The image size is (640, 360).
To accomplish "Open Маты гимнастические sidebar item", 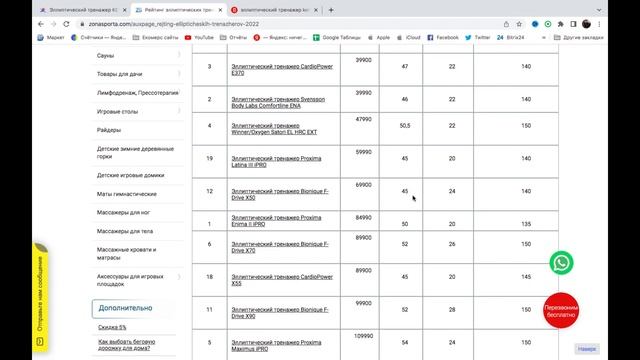I will pyautogui.click(x=127, y=194).
